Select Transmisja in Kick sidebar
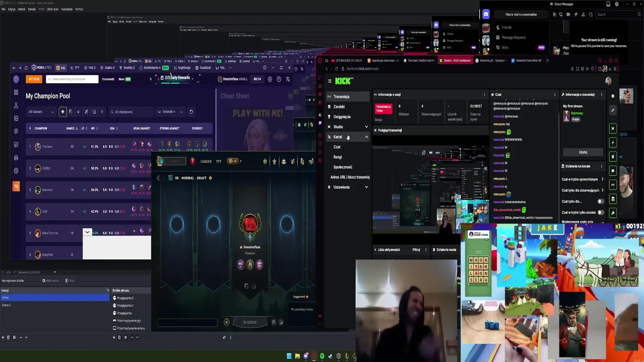Image resolution: width=644 pixels, height=362 pixels. point(347,97)
